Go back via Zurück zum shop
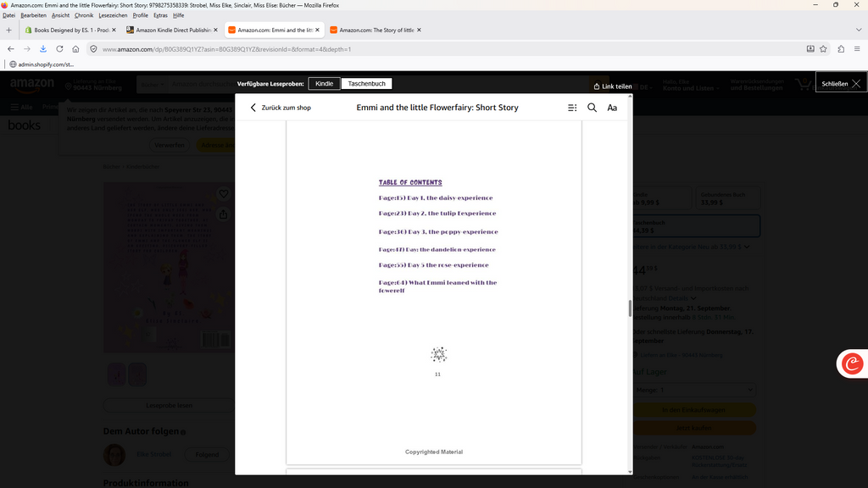Viewport: 868px width, 488px height. pos(281,108)
